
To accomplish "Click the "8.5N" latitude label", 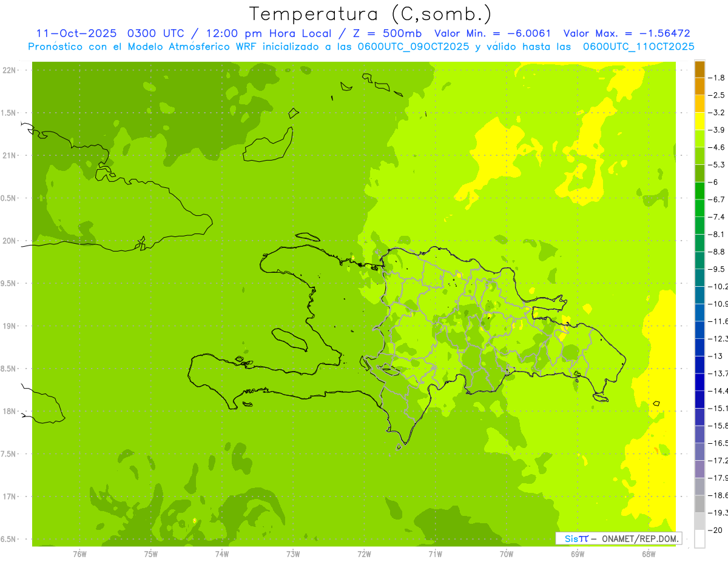I will (x=9, y=369).
